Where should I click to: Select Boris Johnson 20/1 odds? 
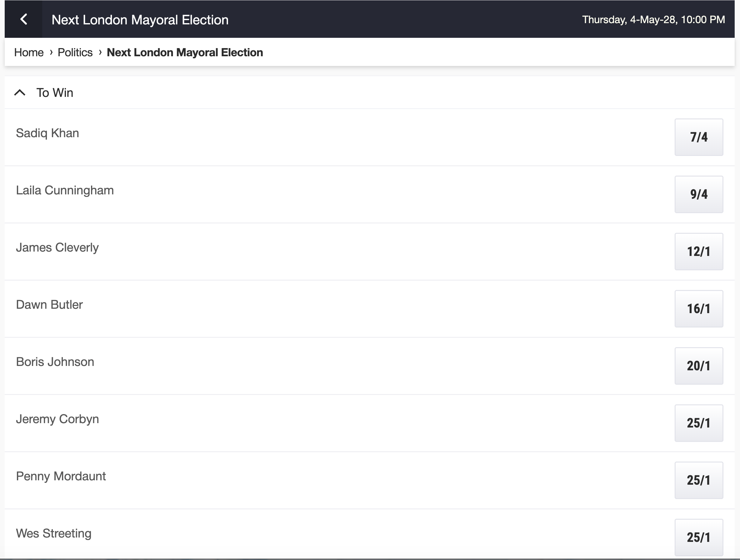[x=698, y=366]
